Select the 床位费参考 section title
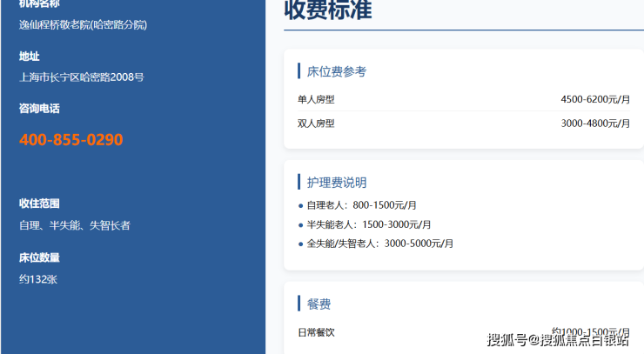 (x=337, y=71)
